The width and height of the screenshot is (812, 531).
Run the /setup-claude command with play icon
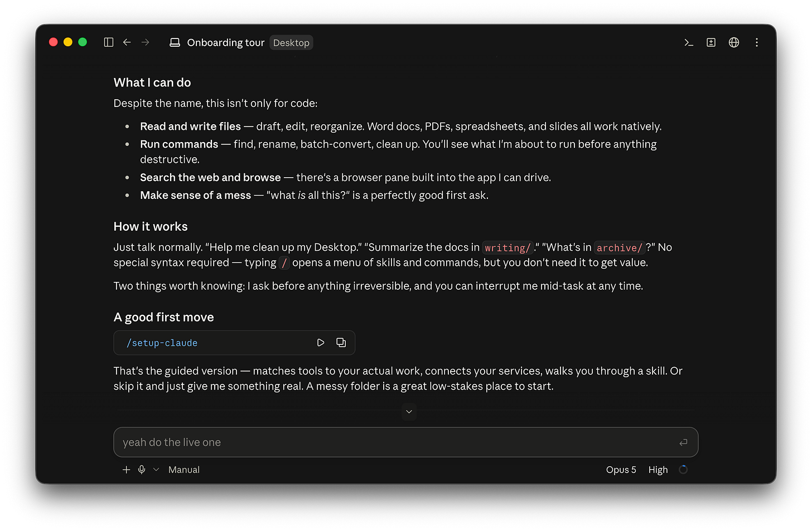coord(321,343)
